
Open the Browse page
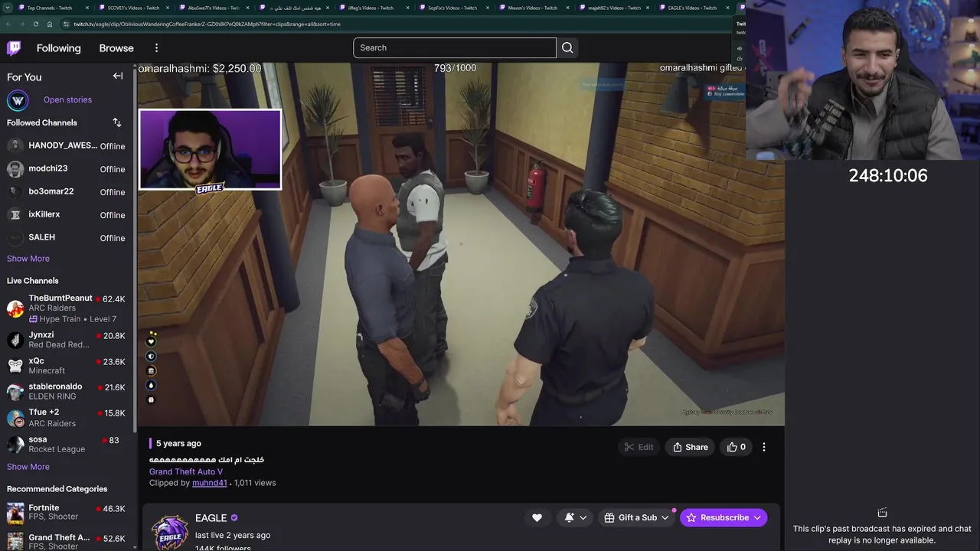point(116,48)
